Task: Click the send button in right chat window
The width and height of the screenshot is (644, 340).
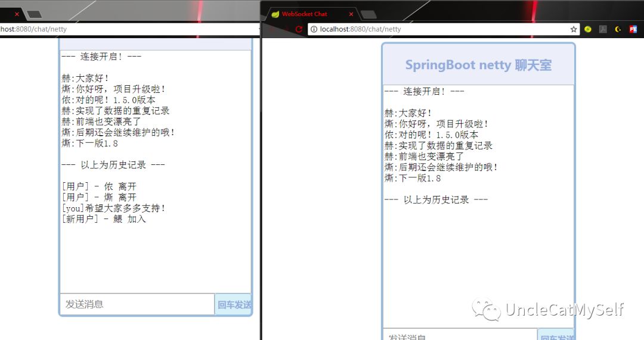Action: coord(556,335)
